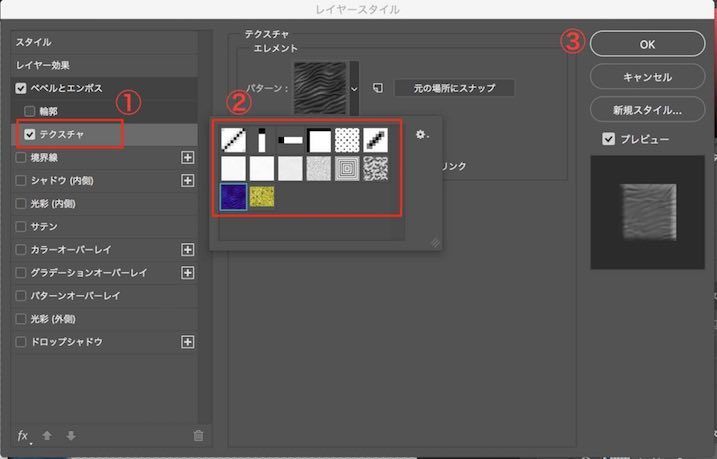
Task: Select the black-and-white squiggle pattern swatch
Action: pos(375,168)
